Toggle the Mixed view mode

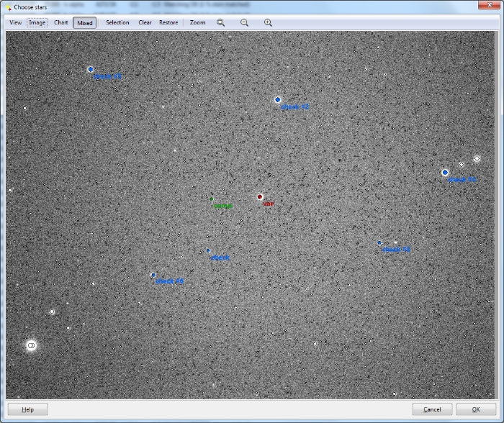(85, 22)
